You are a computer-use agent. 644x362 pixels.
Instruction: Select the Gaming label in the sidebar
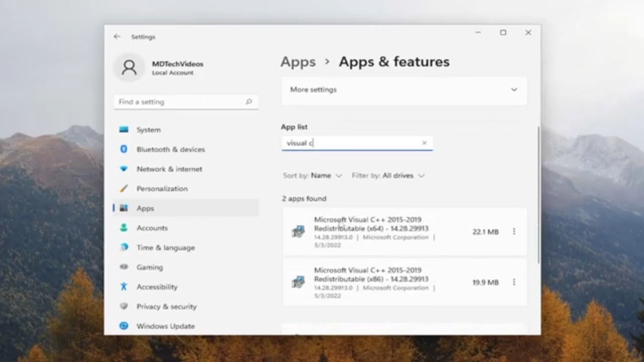149,267
